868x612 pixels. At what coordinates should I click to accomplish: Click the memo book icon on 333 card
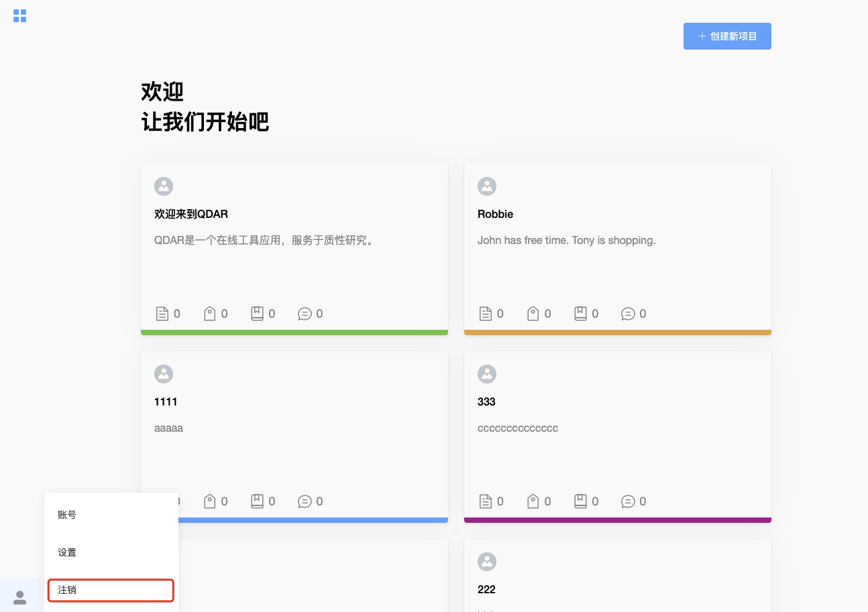point(581,501)
